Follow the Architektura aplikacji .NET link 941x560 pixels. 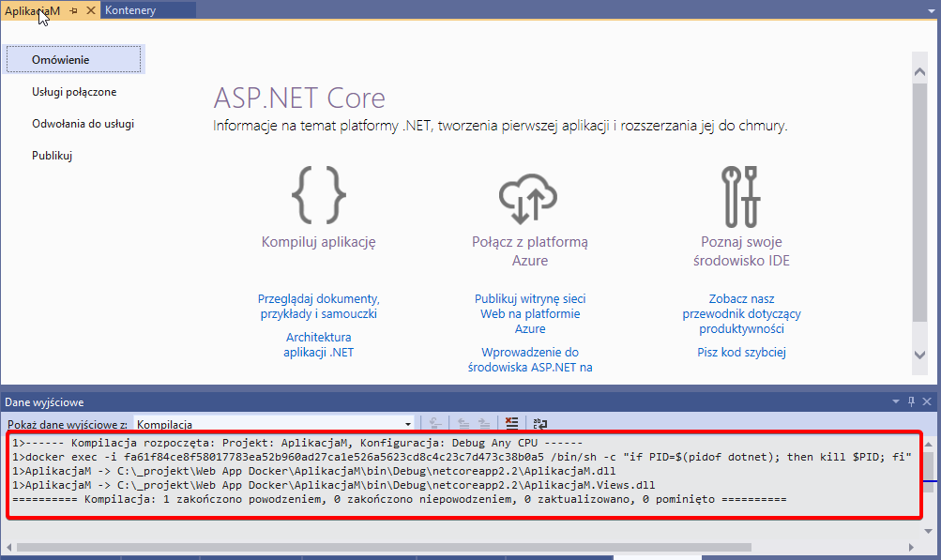319,344
